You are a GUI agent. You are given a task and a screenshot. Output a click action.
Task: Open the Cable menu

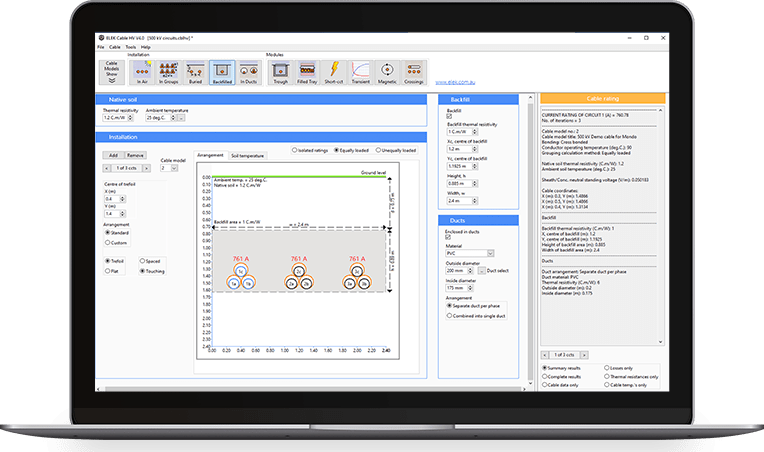tap(115, 47)
